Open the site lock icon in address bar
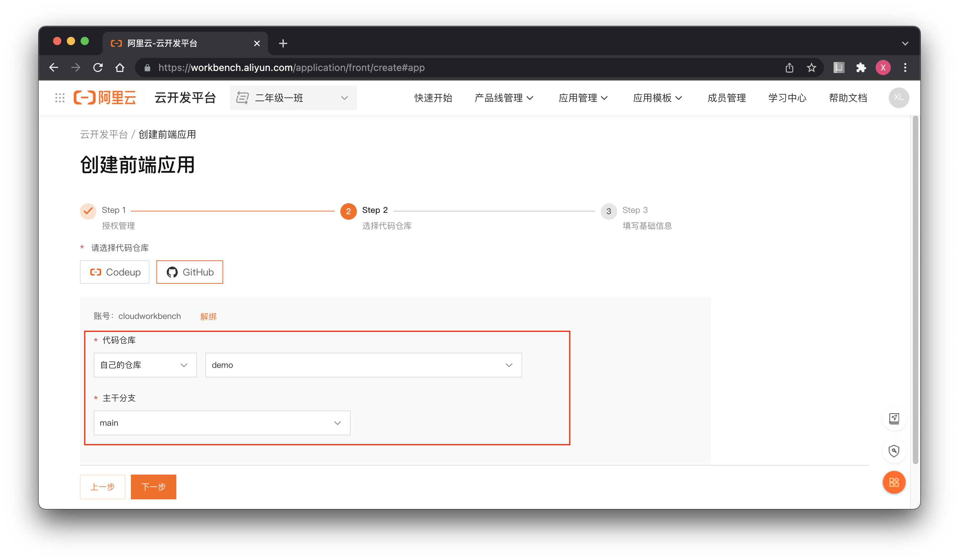 tap(147, 68)
